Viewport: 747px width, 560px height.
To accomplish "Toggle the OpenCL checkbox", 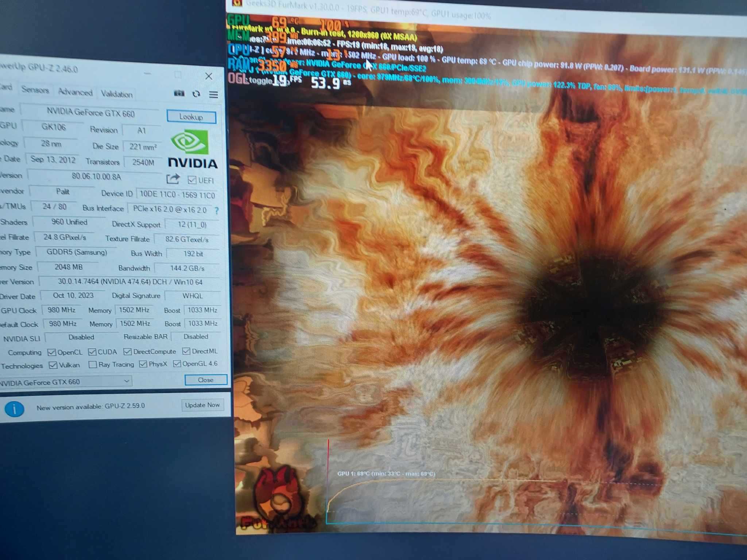I will pos(52,352).
